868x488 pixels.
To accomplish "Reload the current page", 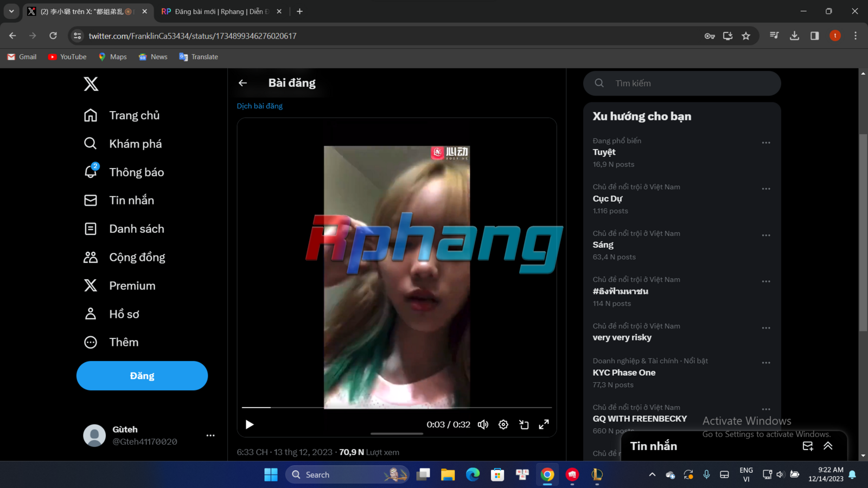I will pyautogui.click(x=53, y=36).
